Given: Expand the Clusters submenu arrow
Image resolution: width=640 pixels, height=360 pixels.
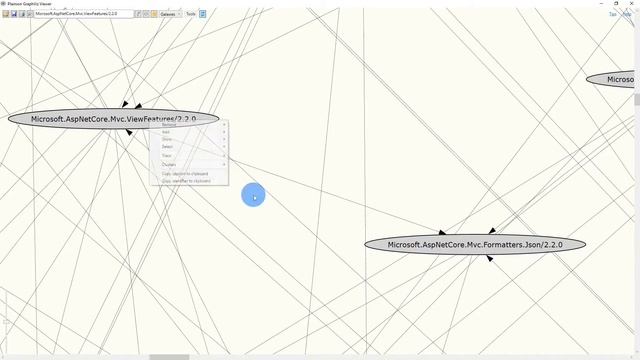Looking at the screenshot, I should 224,164.
